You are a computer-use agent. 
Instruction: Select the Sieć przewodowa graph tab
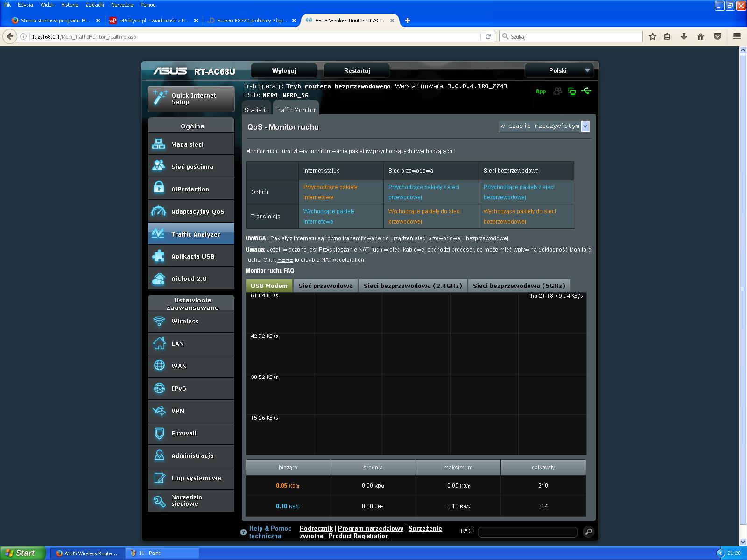point(325,286)
